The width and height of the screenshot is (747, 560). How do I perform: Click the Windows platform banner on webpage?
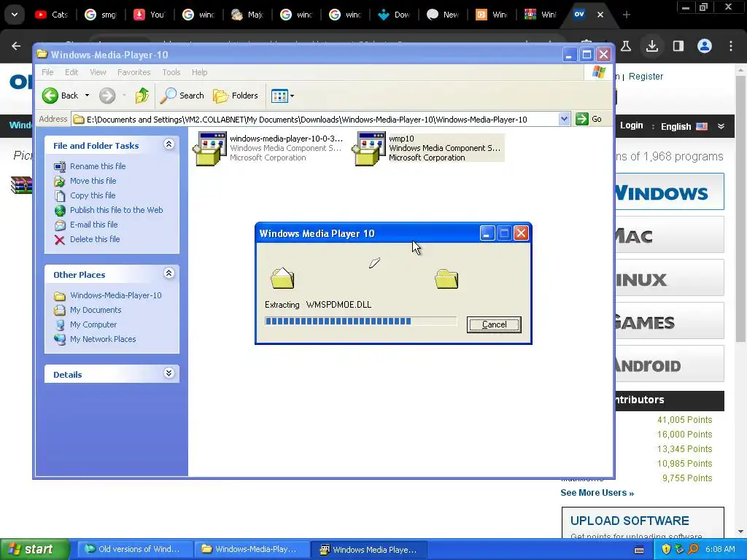670,192
